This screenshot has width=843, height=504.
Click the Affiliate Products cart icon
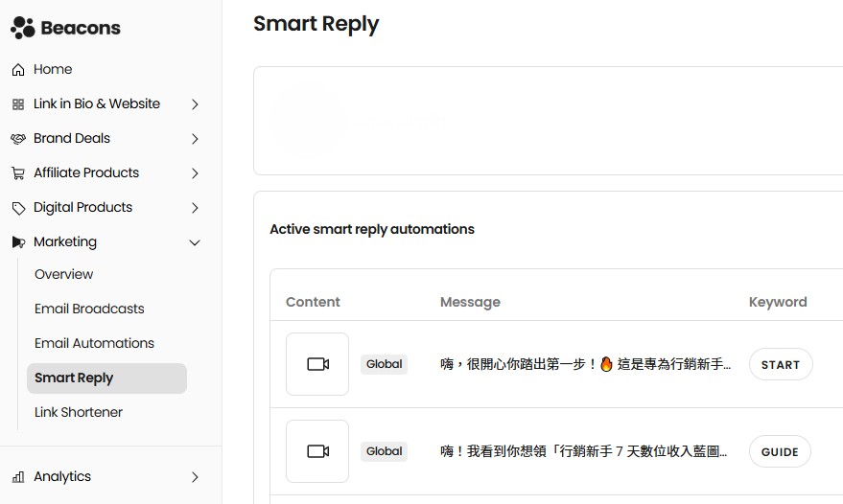[x=18, y=173]
